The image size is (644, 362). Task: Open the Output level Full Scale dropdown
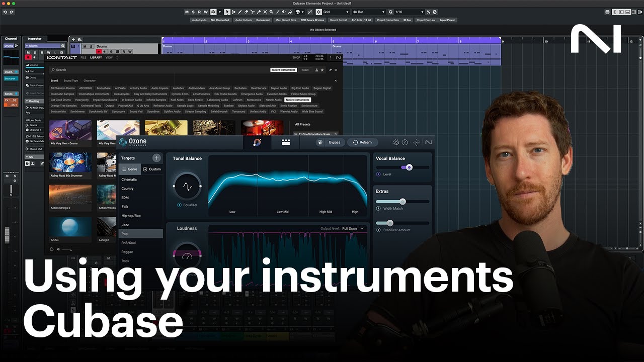353,229
